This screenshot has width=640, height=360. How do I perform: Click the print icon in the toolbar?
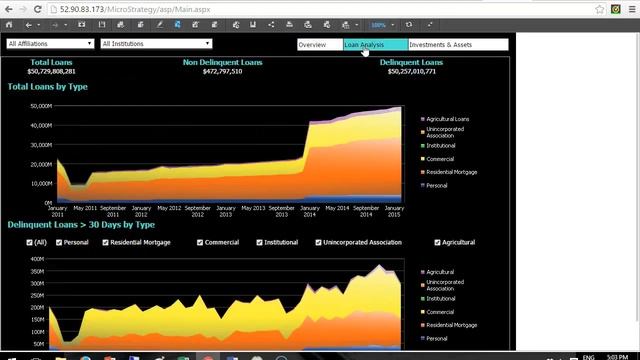[x=289, y=25]
